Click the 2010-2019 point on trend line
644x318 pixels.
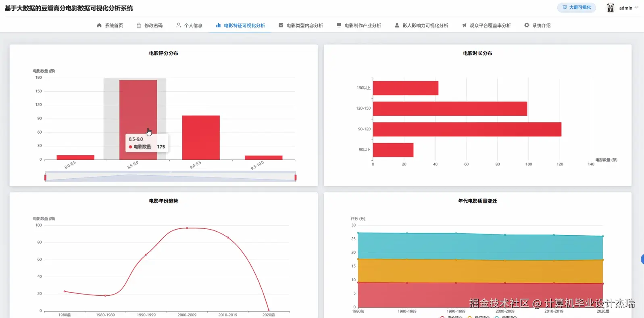(228, 238)
